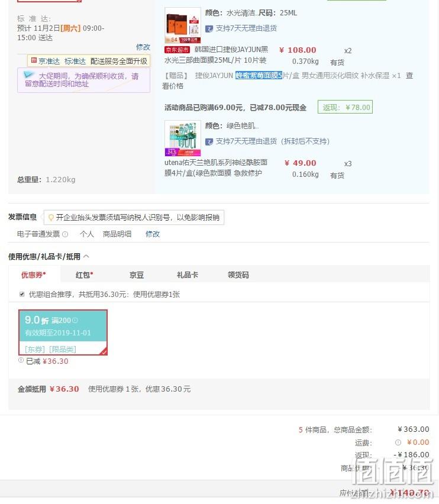Click the info icon beside 已减 ¥36.30
This screenshot has height=504, width=439.
(21, 360)
